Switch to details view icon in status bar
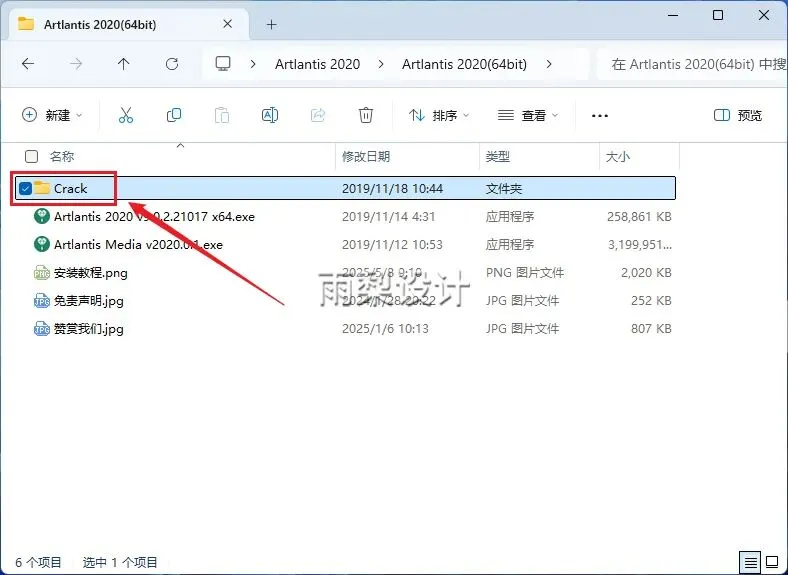The image size is (788, 575). tap(750, 562)
